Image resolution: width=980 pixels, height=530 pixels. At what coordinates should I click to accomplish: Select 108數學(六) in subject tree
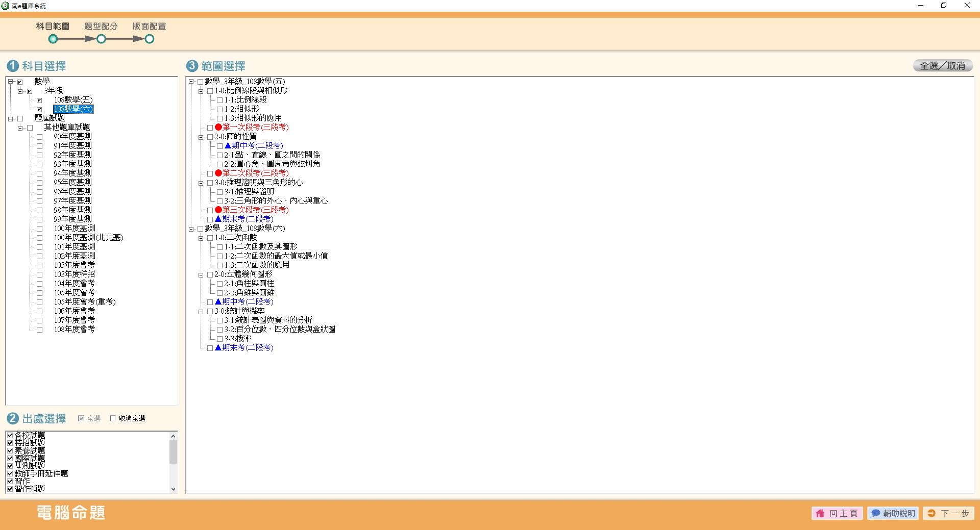tap(73, 109)
